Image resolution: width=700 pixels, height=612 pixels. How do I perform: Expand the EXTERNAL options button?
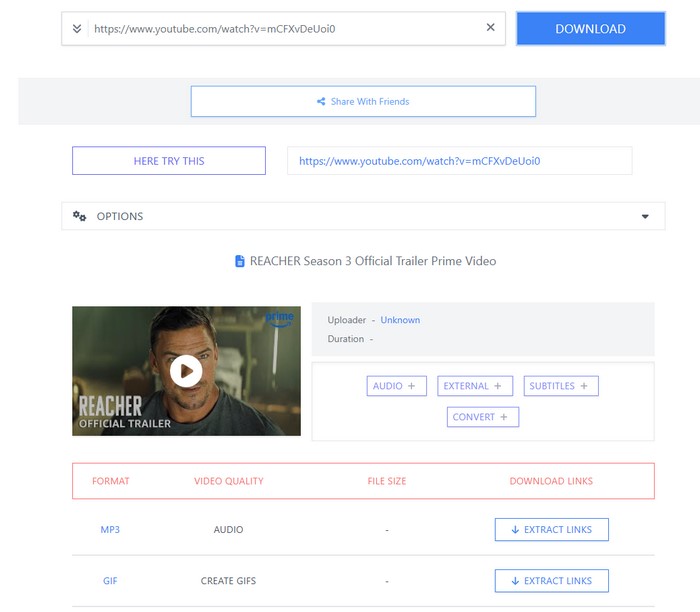click(475, 386)
